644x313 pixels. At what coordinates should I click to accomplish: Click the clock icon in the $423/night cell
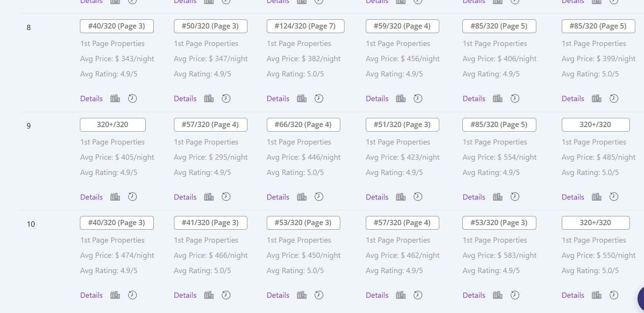(418, 197)
